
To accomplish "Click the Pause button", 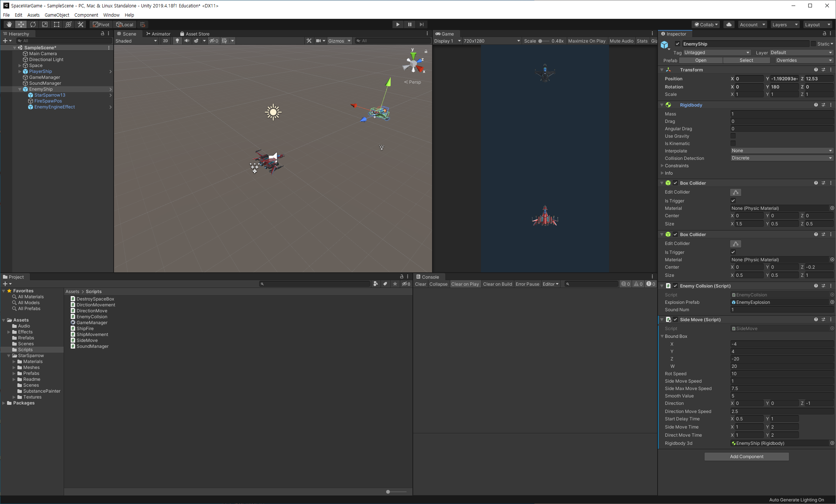I will pyautogui.click(x=409, y=24).
